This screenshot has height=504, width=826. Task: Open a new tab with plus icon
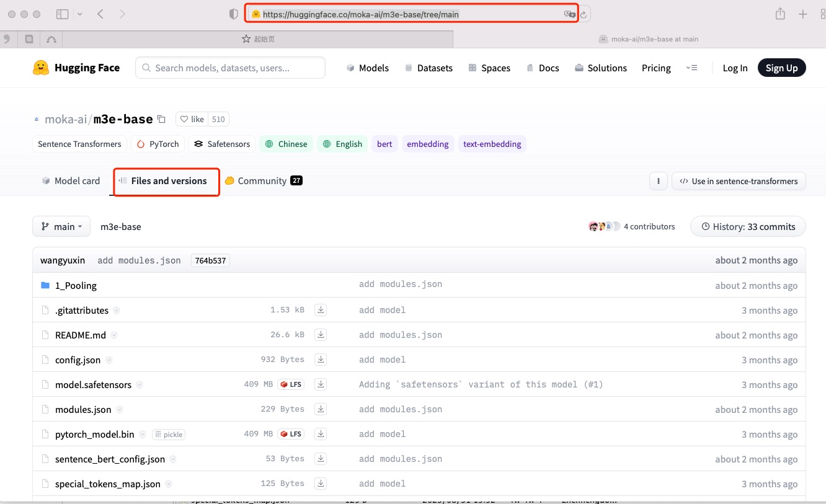pos(803,14)
